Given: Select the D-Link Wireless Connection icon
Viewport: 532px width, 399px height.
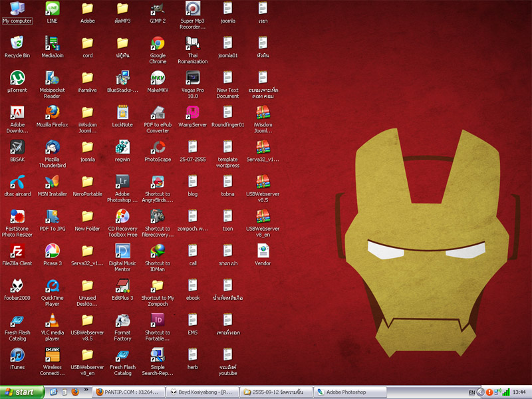Looking at the screenshot, I should click(53, 362).
